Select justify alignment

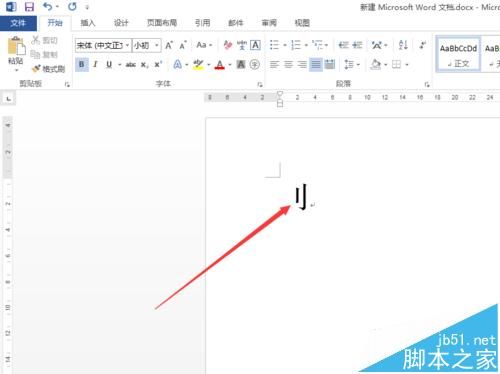316,64
